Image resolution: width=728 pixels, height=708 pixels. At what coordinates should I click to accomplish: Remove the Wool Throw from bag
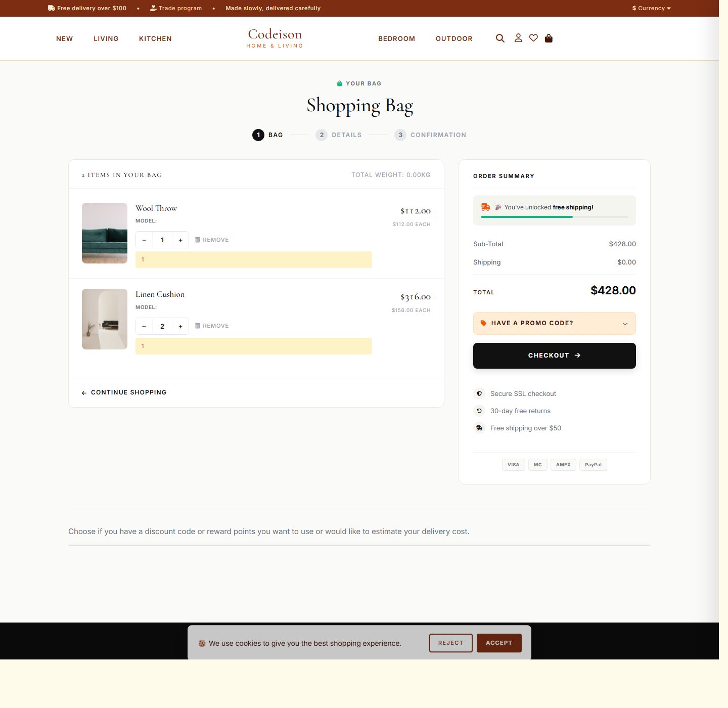click(x=212, y=240)
